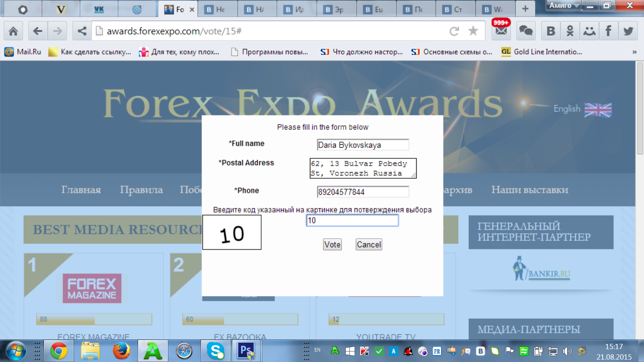Open the Twitter toolbar button

tap(628, 31)
